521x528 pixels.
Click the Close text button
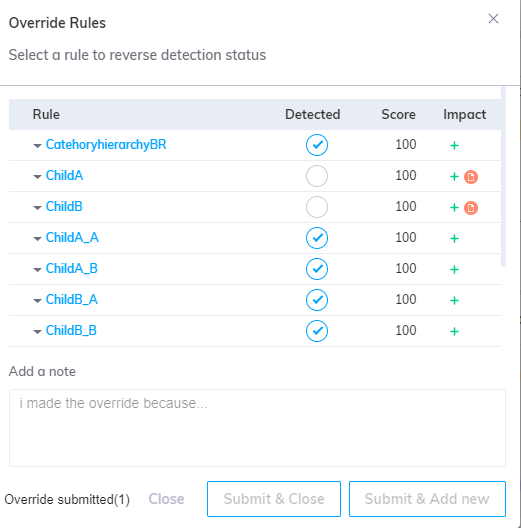pyautogui.click(x=166, y=499)
